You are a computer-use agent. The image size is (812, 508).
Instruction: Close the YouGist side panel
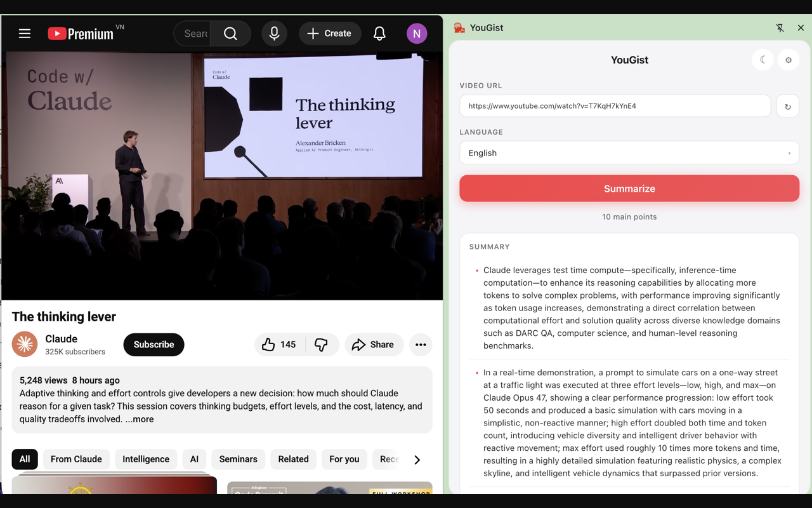tap(801, 28)
